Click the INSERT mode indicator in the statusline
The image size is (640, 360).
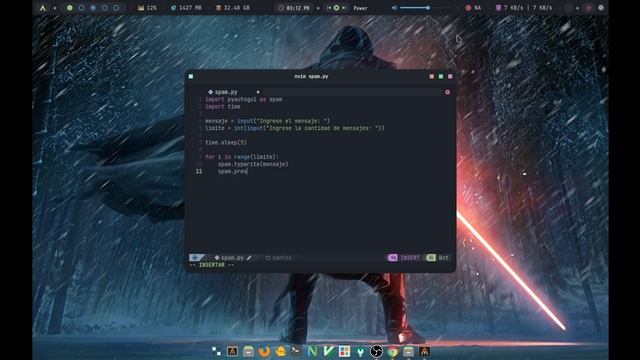[404, 258]
